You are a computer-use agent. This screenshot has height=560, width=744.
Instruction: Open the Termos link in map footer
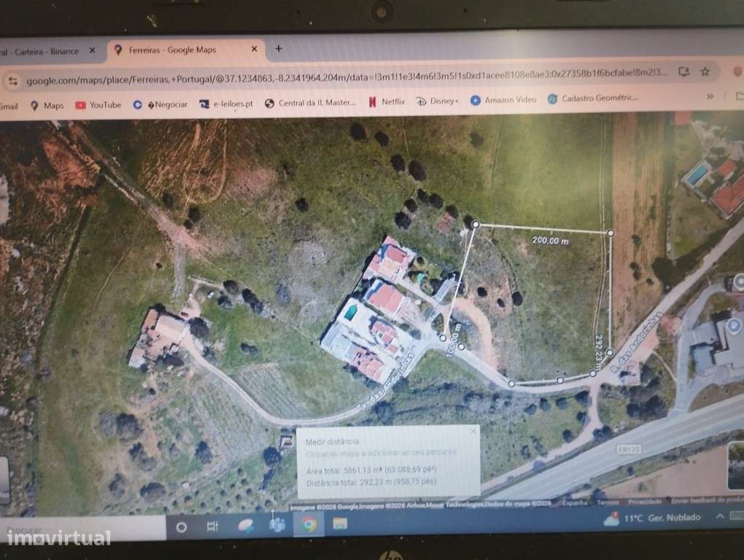(608, 502)
